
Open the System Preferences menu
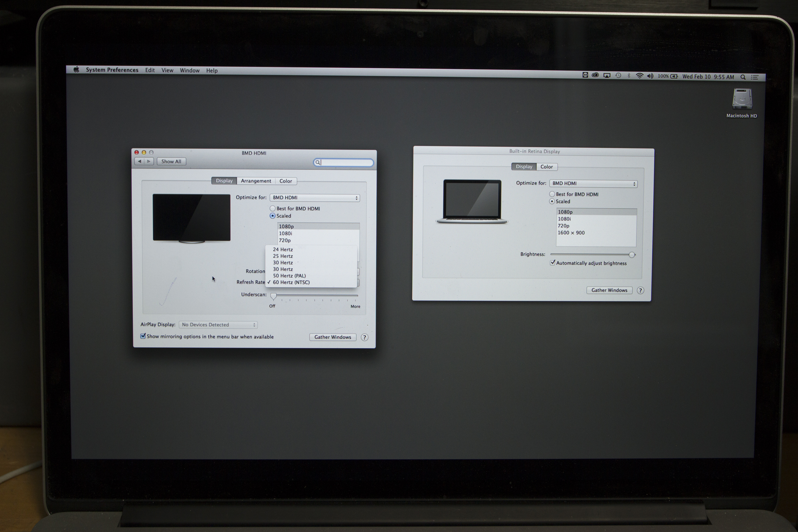coord(112,70)
